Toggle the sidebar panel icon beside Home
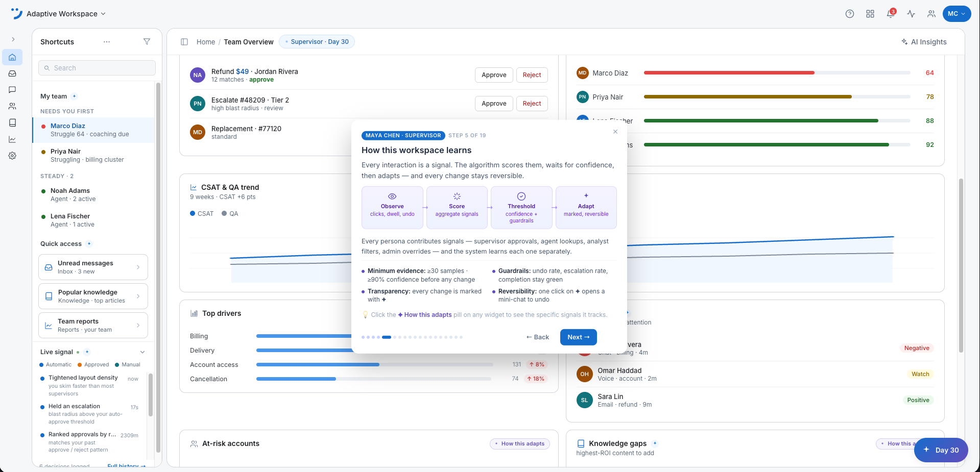 [184, 42]
